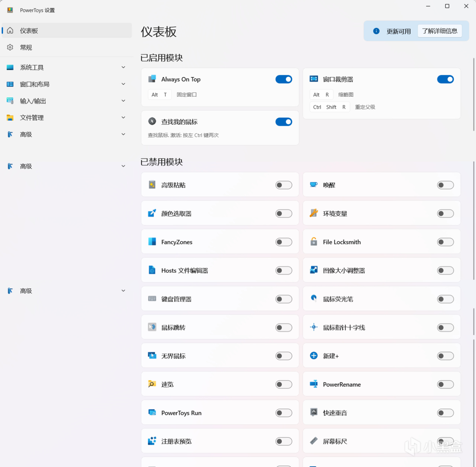Click the 唤醒 coffee cup icon

[x=314, y=185]
